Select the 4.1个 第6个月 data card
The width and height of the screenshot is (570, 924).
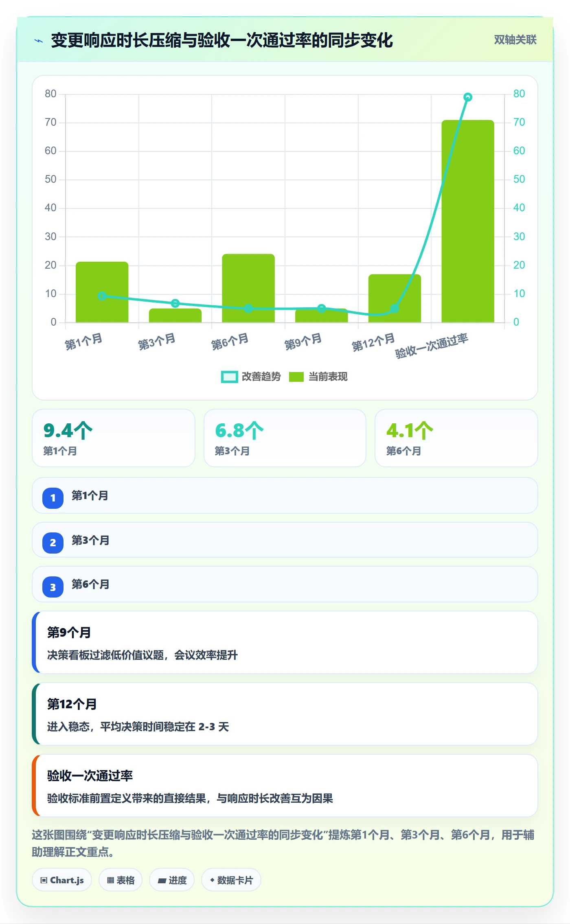456,438
